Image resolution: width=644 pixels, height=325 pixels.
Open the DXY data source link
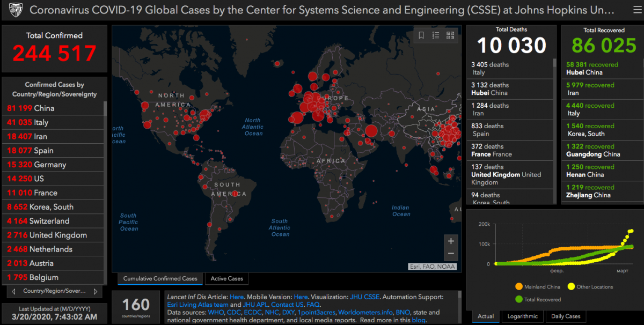coord(289,312)
